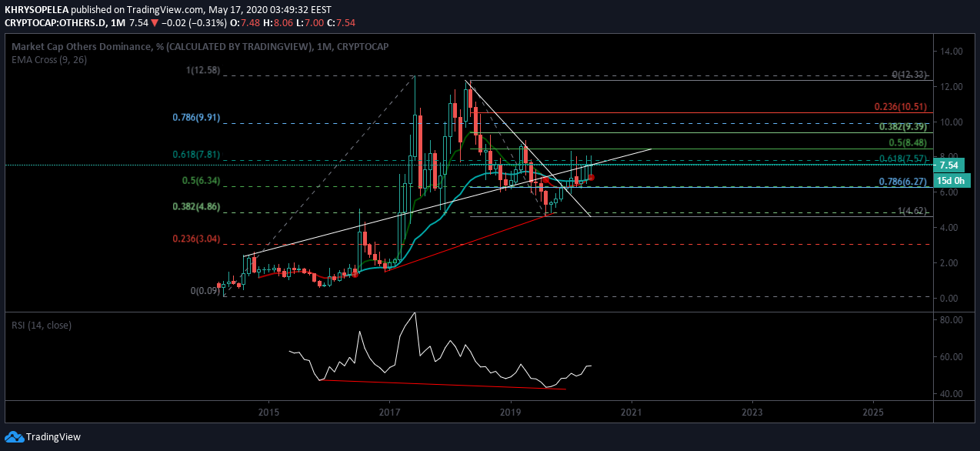This screenshot has width=980, height=451.
Task: Select Fibonacci label 0.5(6.34)
Action: click(x=201, y=181)
